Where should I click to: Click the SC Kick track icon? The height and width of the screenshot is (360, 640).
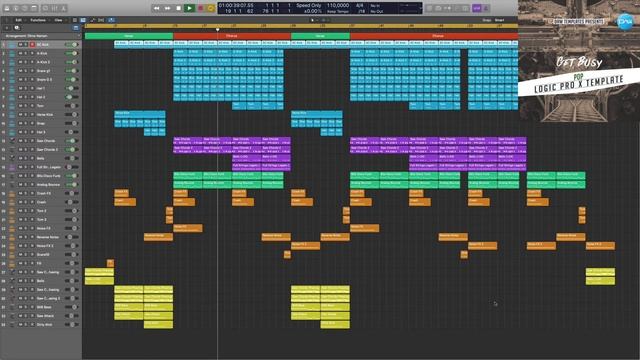[12, 44]
